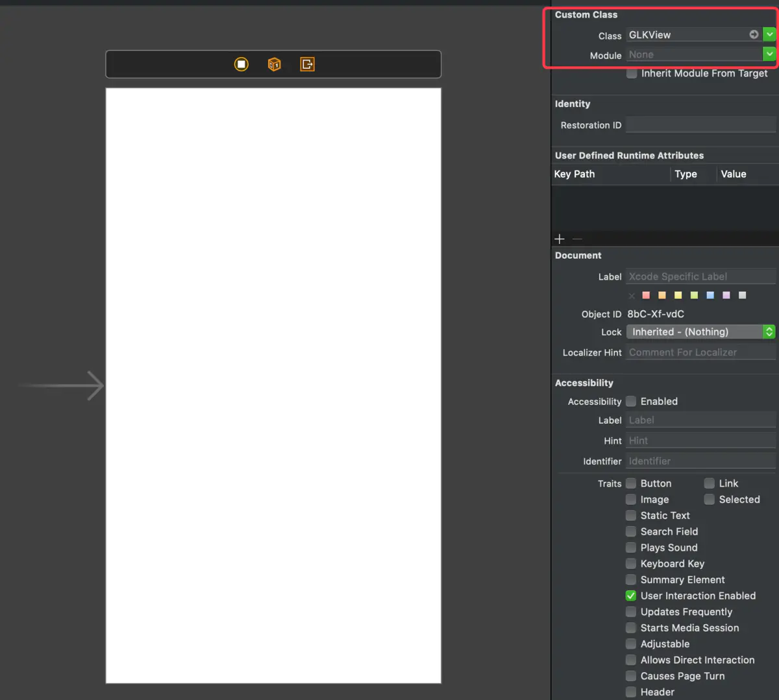The width and height of the screenshot is (779, 700).
Task: Check the Static Text trait
Action: click(x=631, y=516)
